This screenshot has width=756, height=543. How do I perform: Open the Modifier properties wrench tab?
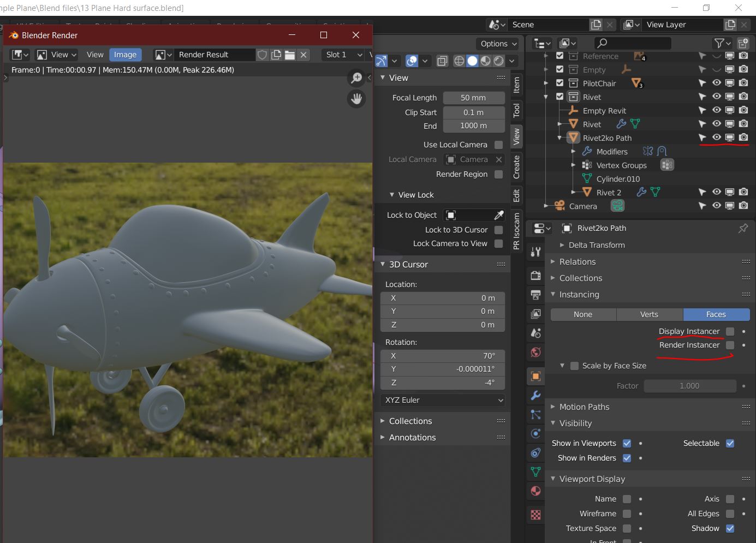(x=536, y=396)
